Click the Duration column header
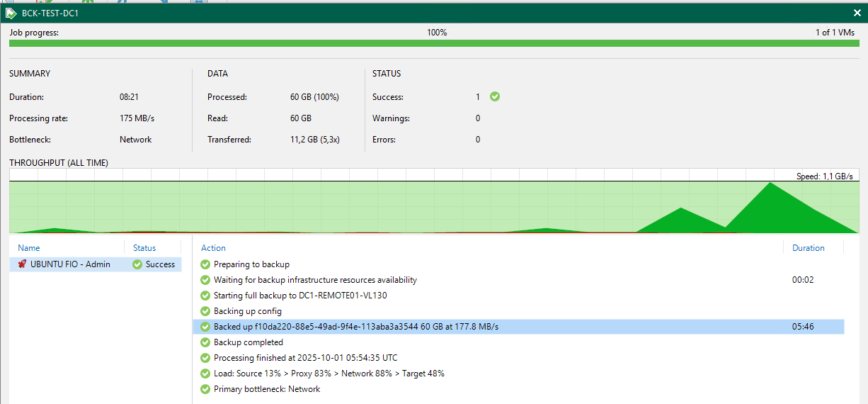Viewport: 868px width, 404px height. pos(808,248)
